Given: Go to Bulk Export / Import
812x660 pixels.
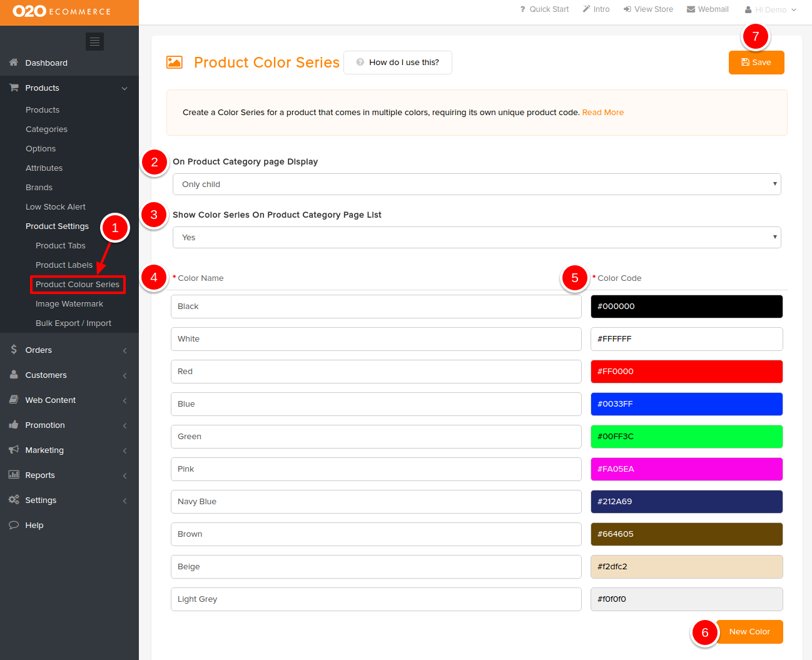Looking at the screenshot, I should pos(73,323).
